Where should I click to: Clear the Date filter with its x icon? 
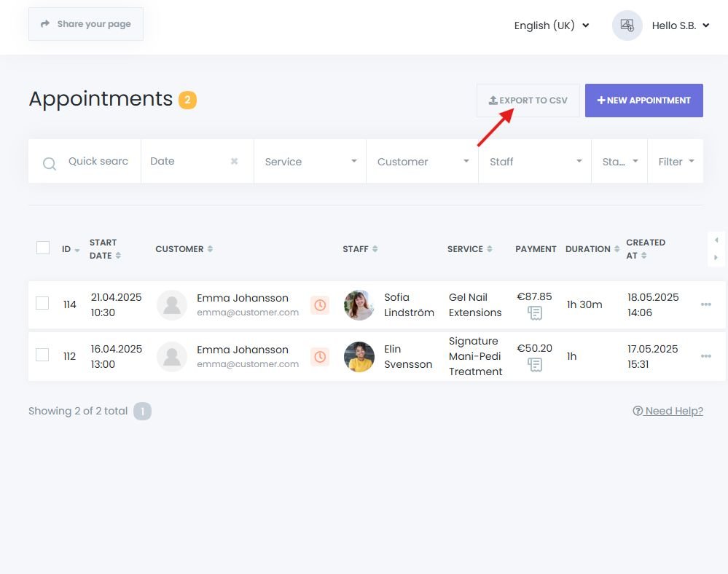[x=234, y=162]
